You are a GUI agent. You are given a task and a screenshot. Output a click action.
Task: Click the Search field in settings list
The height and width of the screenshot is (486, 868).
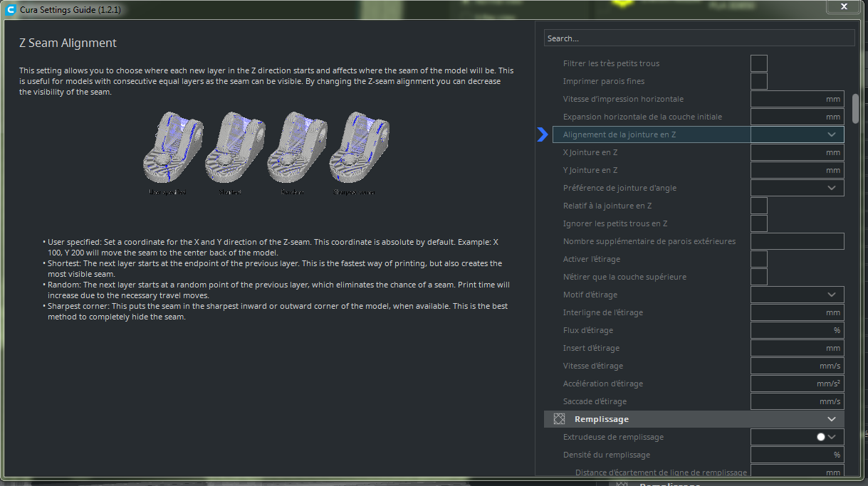pos(699,38)
